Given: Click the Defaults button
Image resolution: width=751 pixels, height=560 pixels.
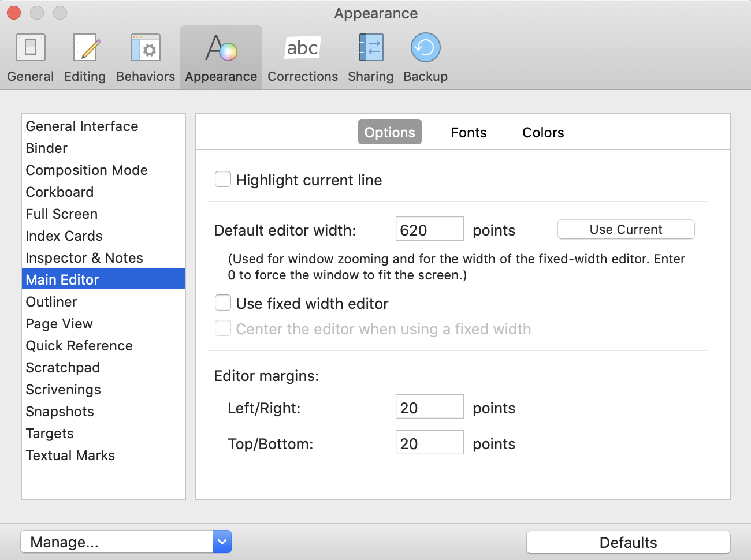Looking at the screenshot, I should click(x=629, y=543).
